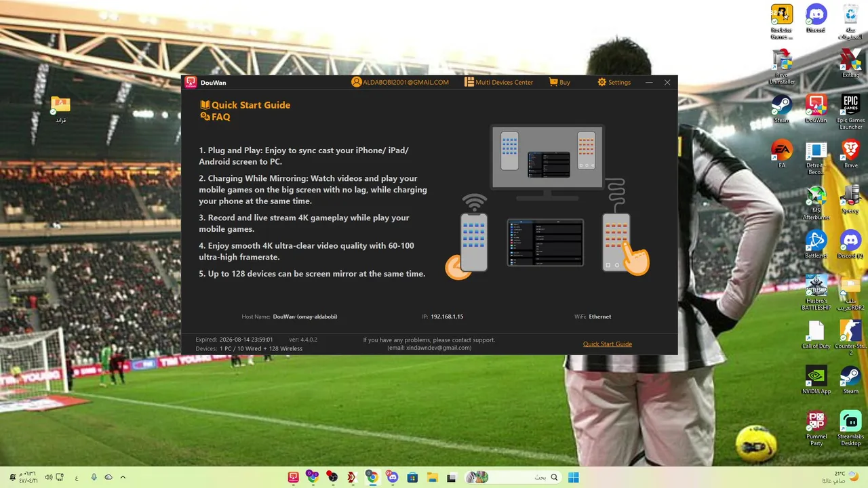Select the NVIDIA App desktop icon
This screenshot has width=868, height=488.
point(816,380)
